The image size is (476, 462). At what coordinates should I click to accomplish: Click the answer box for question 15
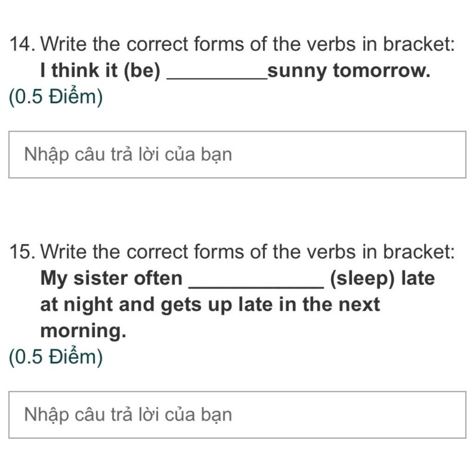(237, 415)
